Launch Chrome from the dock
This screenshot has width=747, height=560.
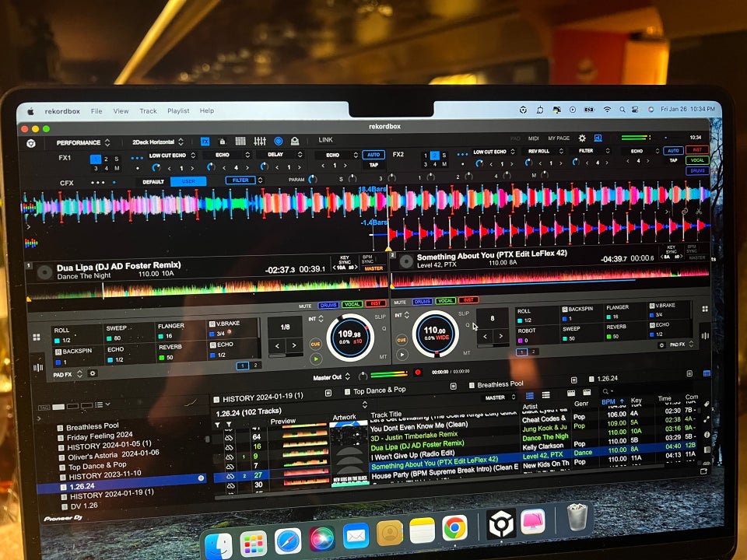point(454,528)
